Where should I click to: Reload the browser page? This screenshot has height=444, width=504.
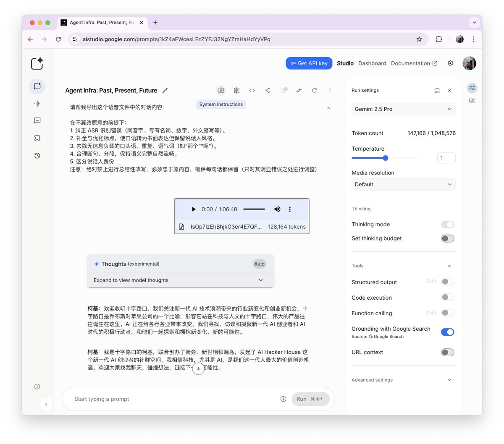[x=58, y=39]
